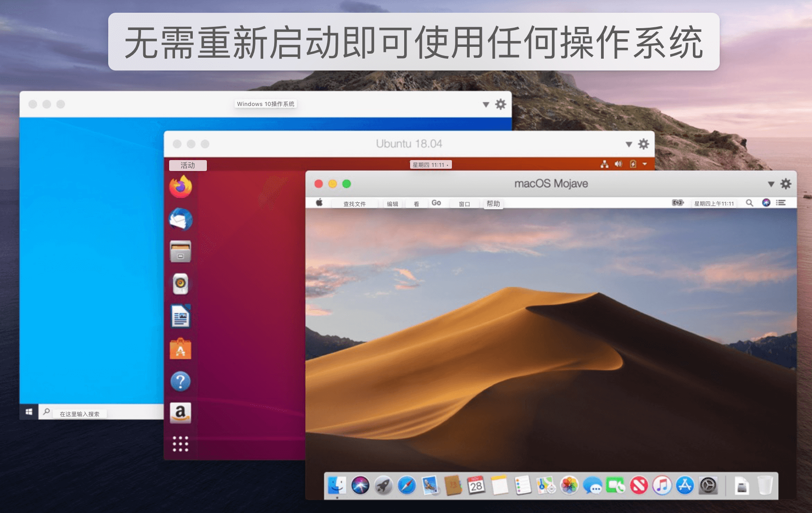The height and width of the screenshot is (513, 812).
Task: Open LibreOffice Writer in the Ubuntu dock
Action: [x=180, y=317]
